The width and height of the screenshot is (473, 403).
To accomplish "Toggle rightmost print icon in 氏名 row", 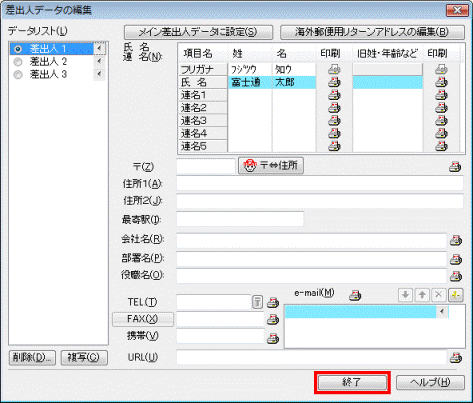I will 441,82.
